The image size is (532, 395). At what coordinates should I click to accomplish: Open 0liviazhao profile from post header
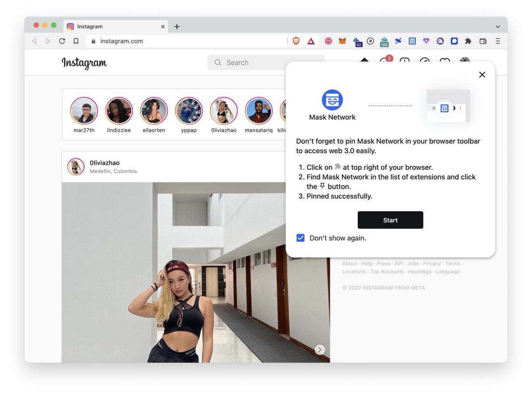(x=105, y=163)
